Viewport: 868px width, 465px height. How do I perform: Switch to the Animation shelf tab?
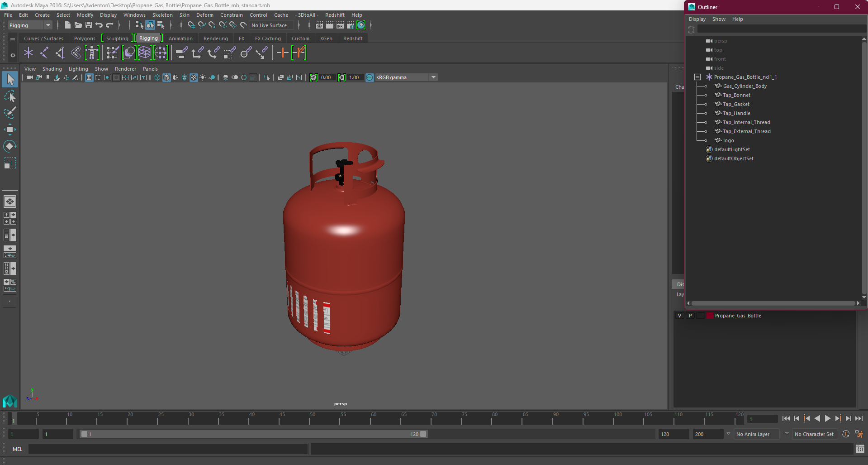[x=180, y=38]
